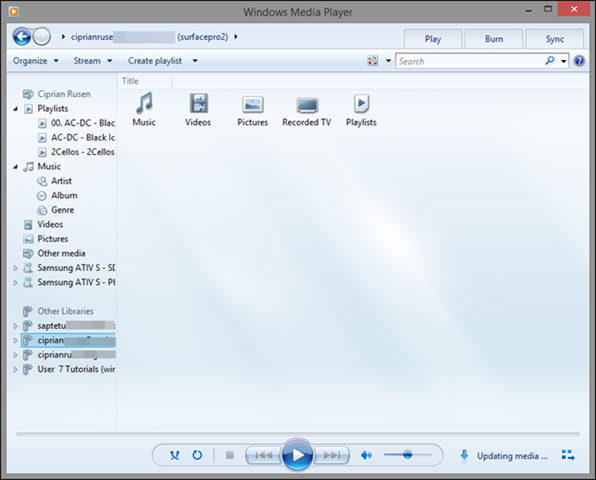Open the Create playlist dropdown arrow
The width and height of the screenshot is (596, 480).
coord(195,61)
